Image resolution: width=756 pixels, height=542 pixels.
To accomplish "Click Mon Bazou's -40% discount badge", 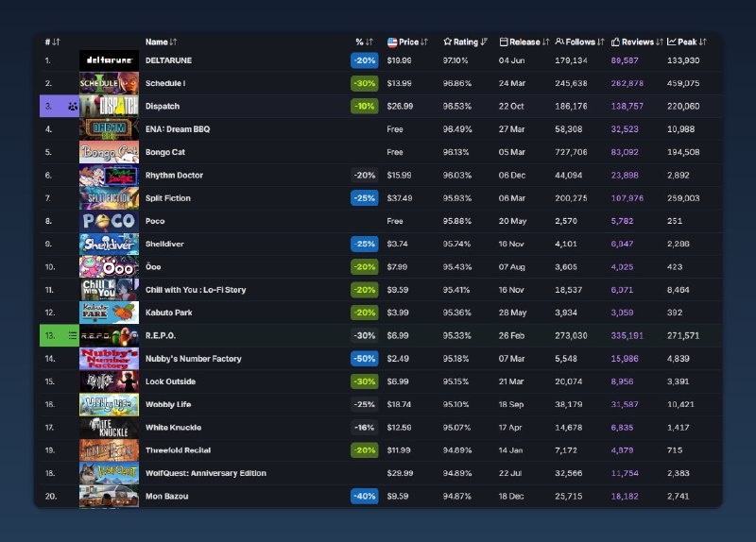I will (x=365, y=497).
